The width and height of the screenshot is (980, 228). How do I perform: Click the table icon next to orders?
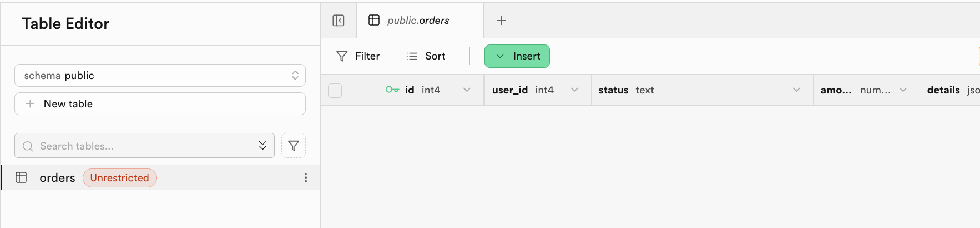[21, 177]
